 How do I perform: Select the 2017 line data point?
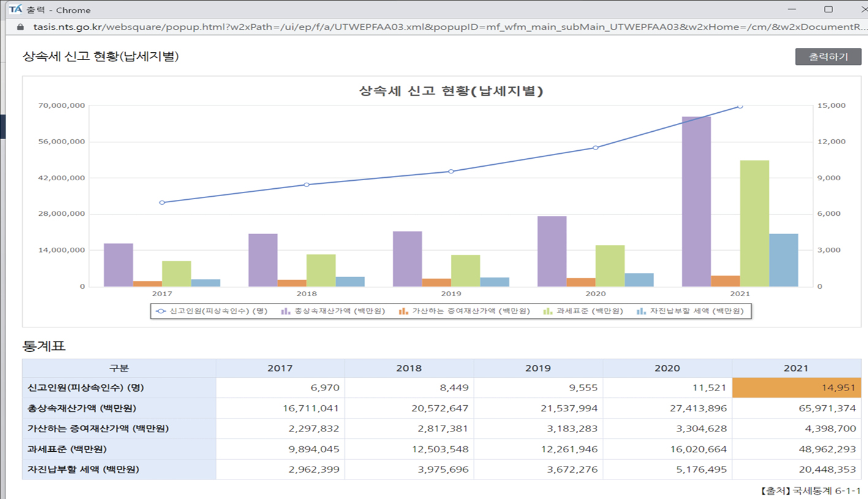click(x=162, y=202)
